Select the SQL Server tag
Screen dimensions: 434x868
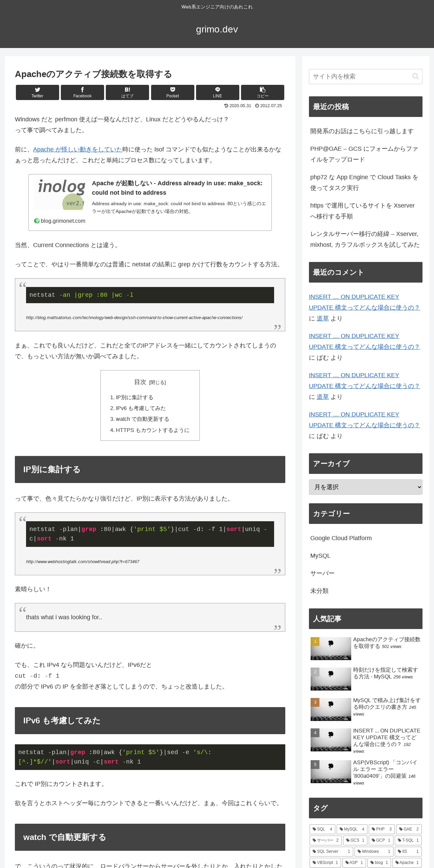(x=331, y=851)
